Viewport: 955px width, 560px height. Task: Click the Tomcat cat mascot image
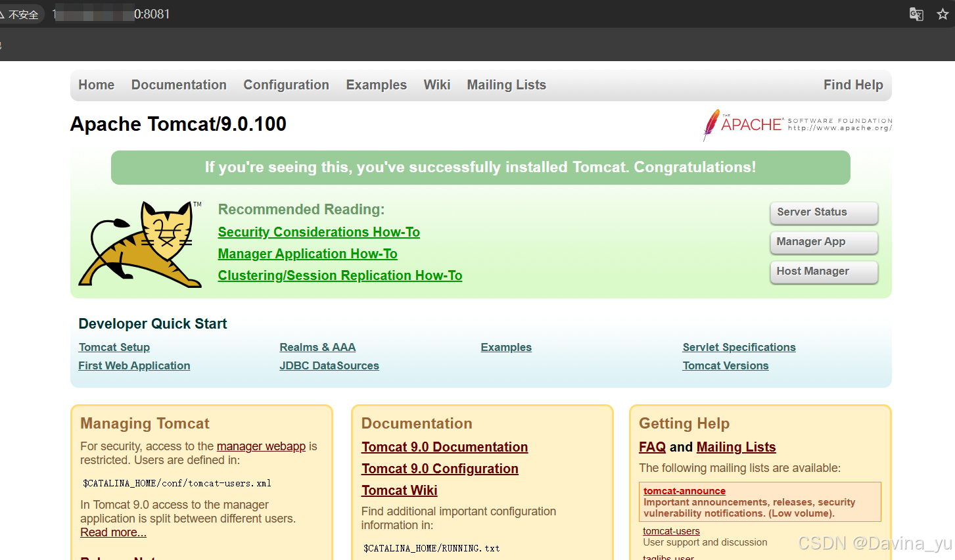141,244
